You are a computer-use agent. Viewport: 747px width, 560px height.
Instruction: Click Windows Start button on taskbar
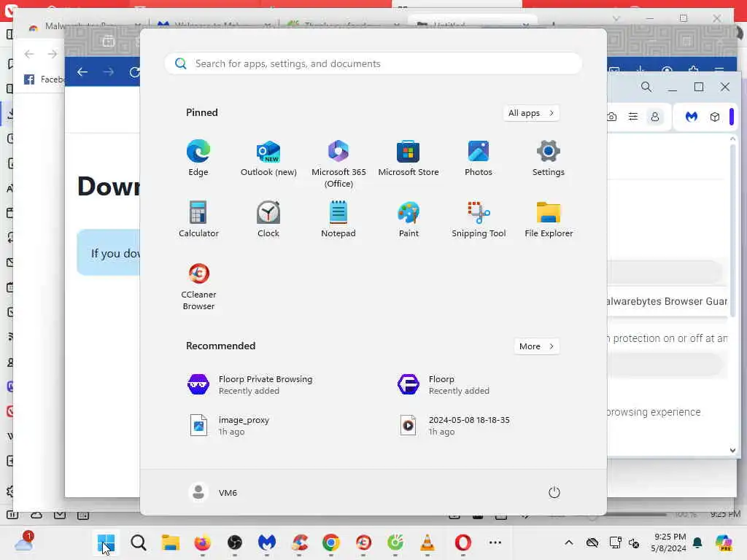106,542
